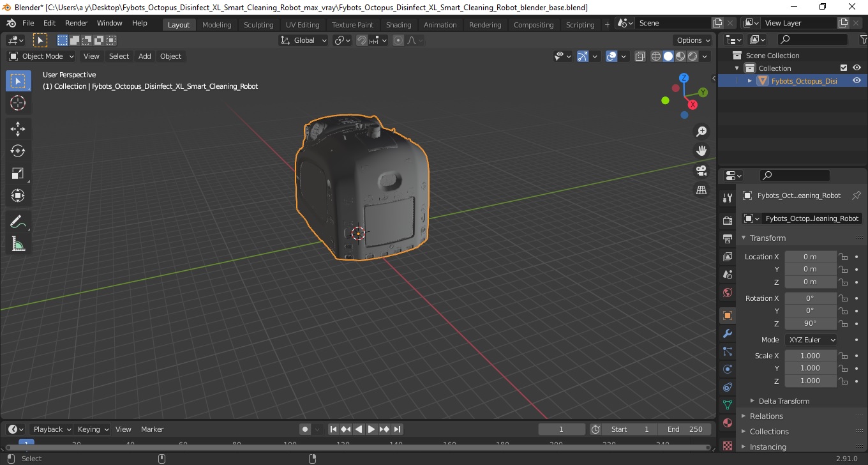This screenshot has width=868, height=465.
Task: Open the Material properties tab
Action: [727, 423]
